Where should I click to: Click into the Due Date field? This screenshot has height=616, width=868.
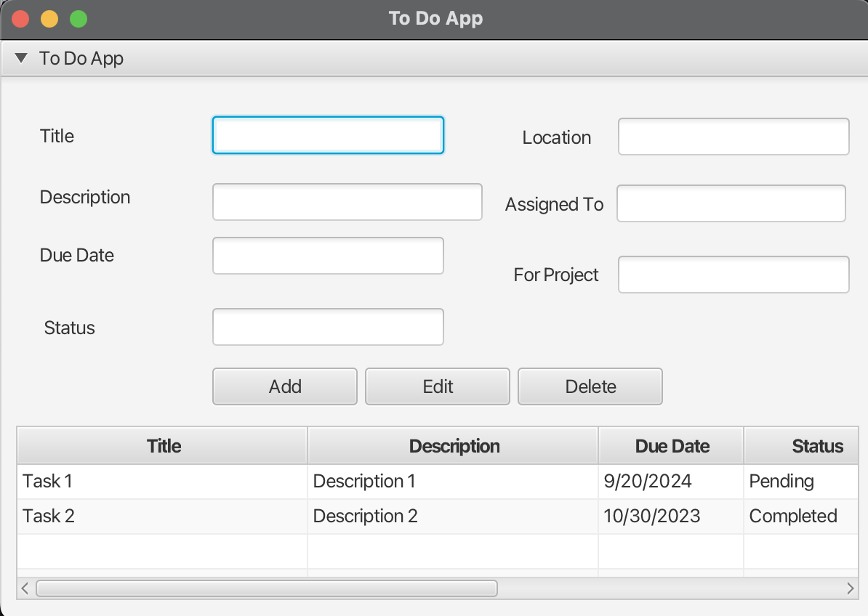pyautogui.click(x=328, y=256)
